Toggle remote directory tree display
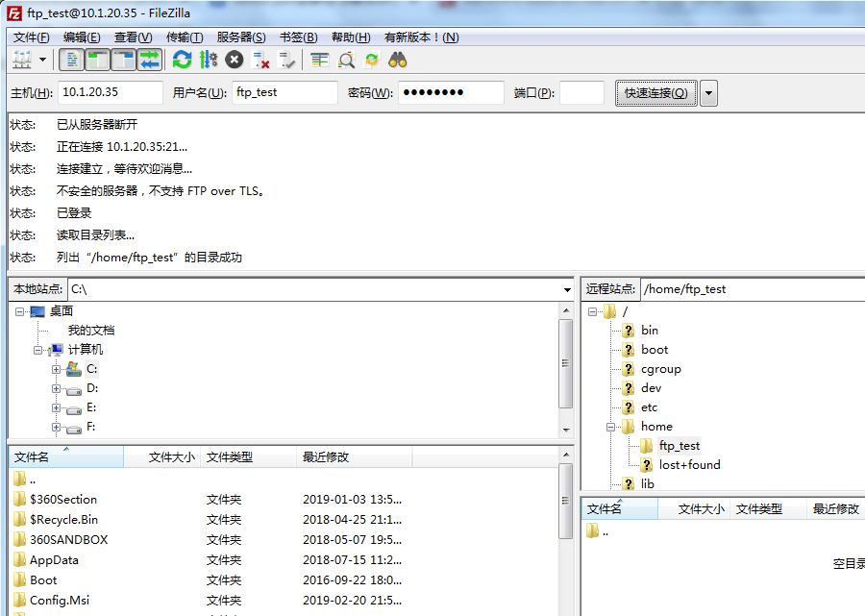Screen dimensions: 865x616 pos(124,60)
